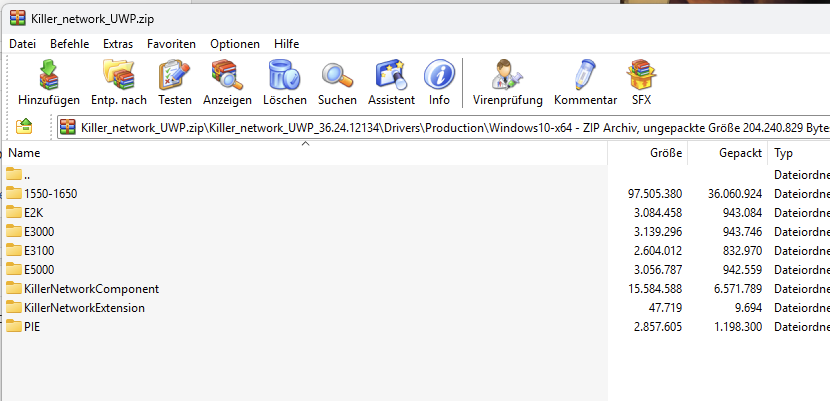
Task: Sort by the Typ column header
Action: pyautogui.click(x=799, y=153)
